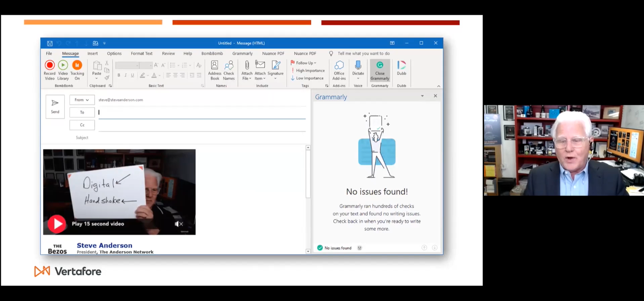The width and height of the screenshot is (644, 301).
Task: Expand the From address dropdown
Action: click(82, 100)
